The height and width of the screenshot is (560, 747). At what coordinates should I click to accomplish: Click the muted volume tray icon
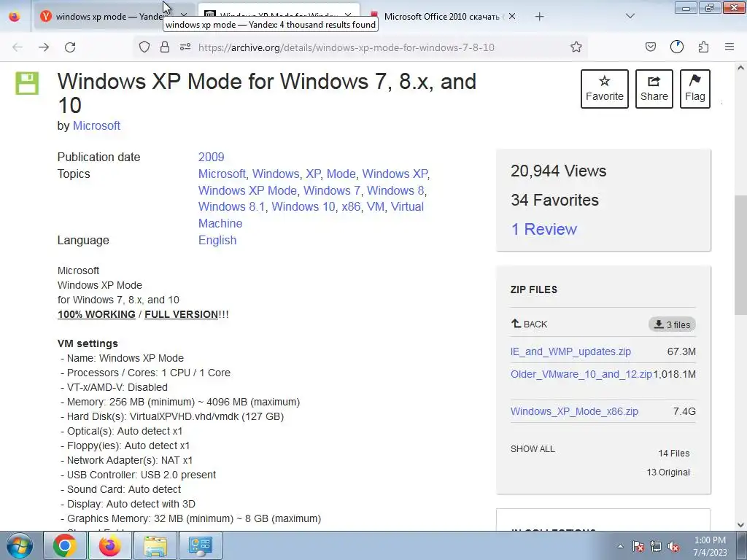[x=673, y=546]
